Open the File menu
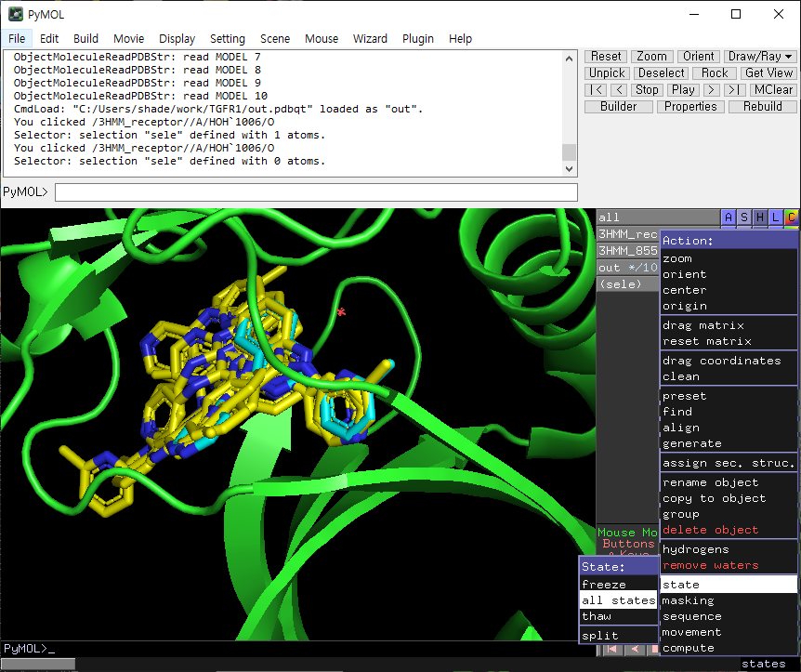Screen dimensions: 801x672 (x=17, y=39)
